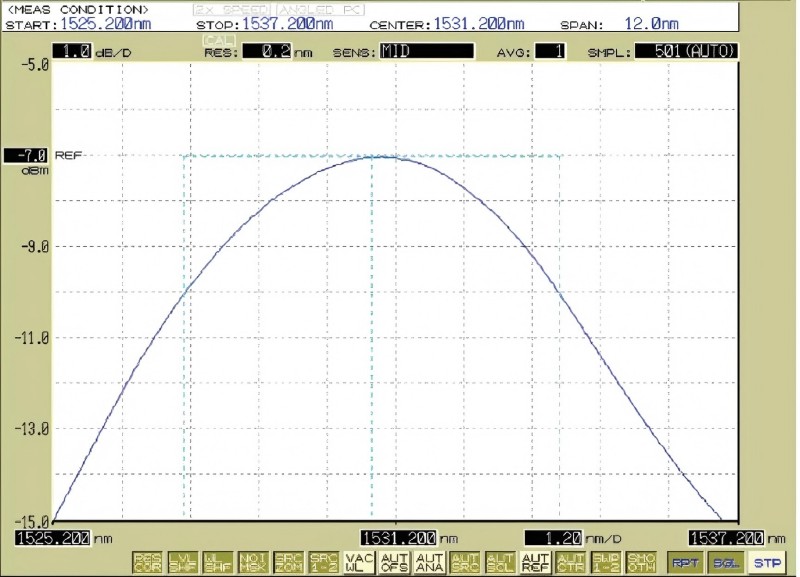Viewport: 800px width, 577px height.
Task: Click the -7.0 REF level field
Action: (x=26, y=156)
